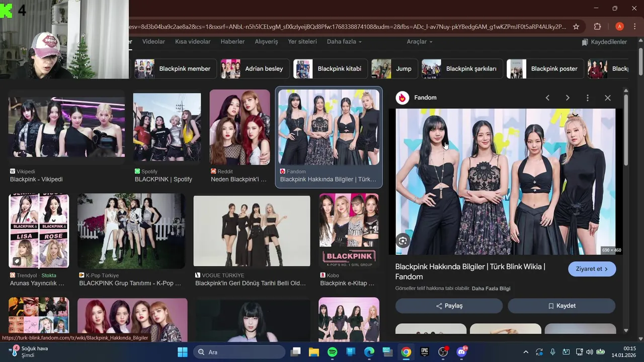
Task: Go to next image in preview panel
Action: tap(568, 98)
